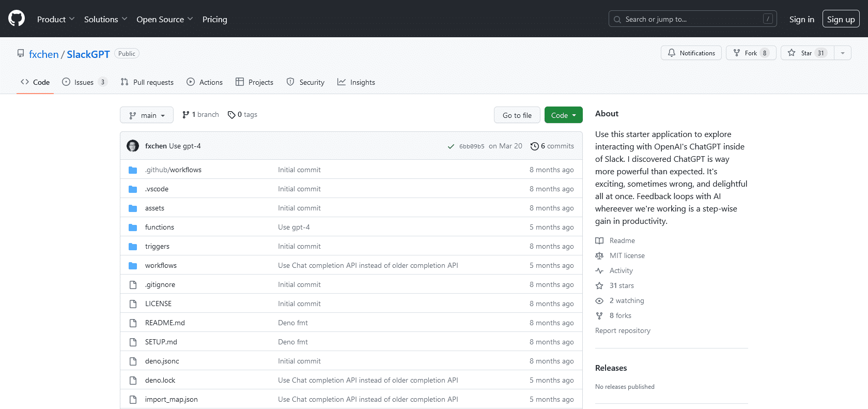
Task: Open the import_map.json file
Action: (x=172, y=399)
